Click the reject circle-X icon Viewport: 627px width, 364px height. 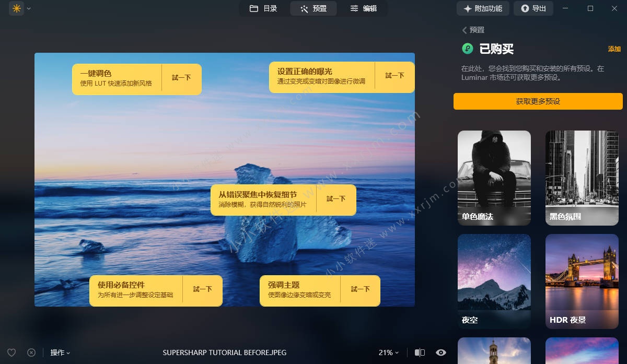click(31, 353)
